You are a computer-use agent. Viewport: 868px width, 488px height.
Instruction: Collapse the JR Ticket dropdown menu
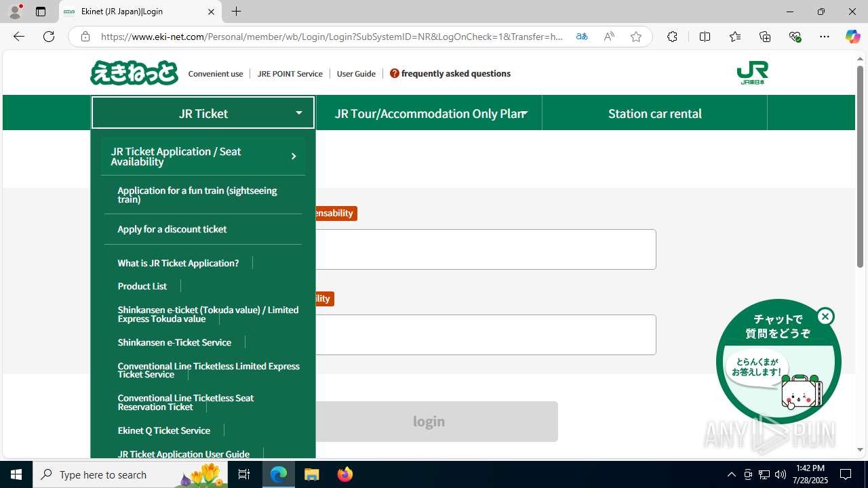click(x=203, y=113)
